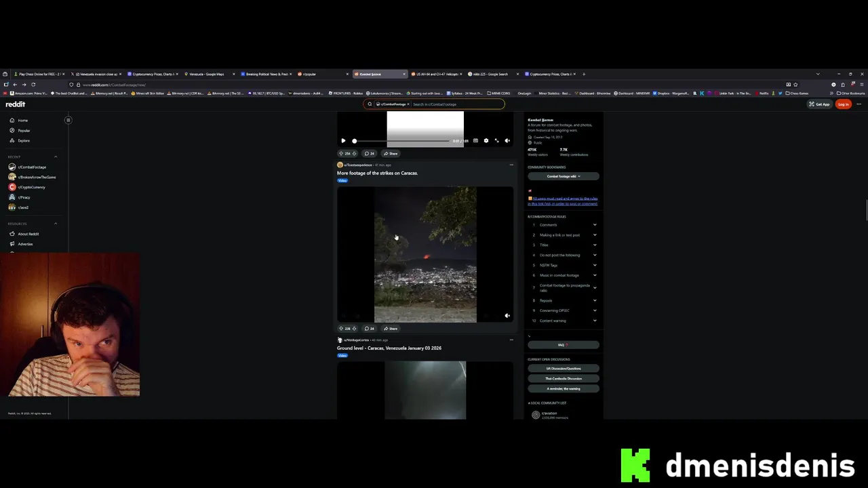This screenshot has height=488, width=868.
Task: Open Thai-Cambodia Discussion thread
Action: tap(564, 379)
